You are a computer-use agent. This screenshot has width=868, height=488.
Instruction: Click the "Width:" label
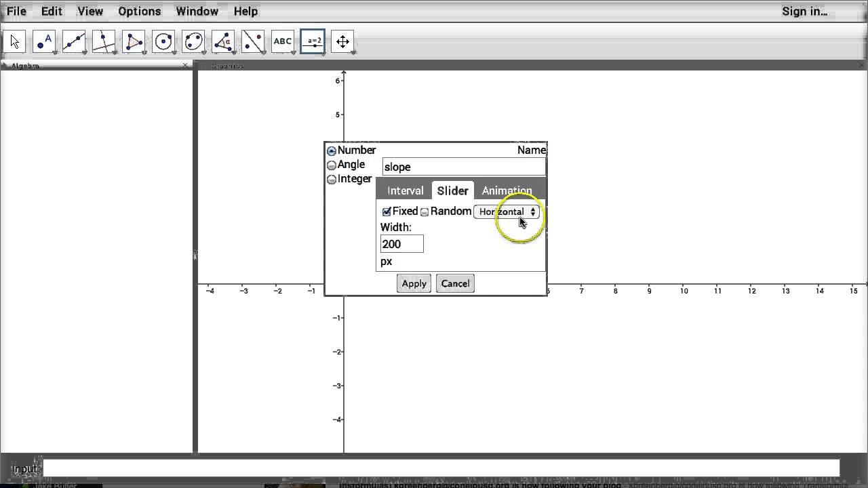(395, 227)
